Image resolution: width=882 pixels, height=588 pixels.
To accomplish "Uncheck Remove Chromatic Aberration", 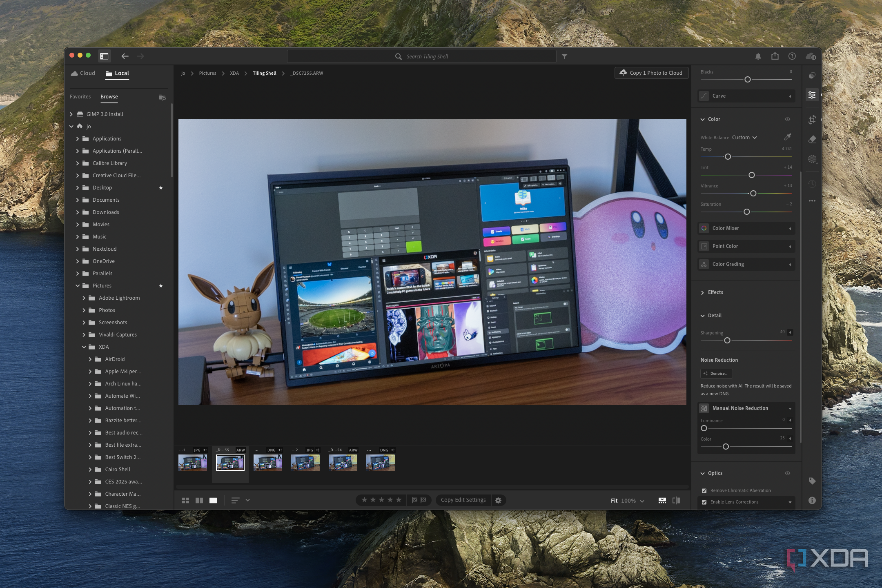I will pos(704,491).
